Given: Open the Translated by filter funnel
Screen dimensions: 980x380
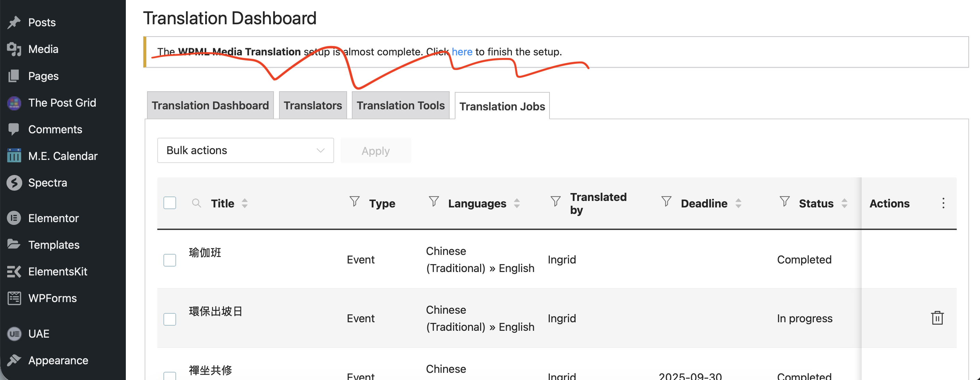Looking at the screenshot, I should click(x=555, y=201).
